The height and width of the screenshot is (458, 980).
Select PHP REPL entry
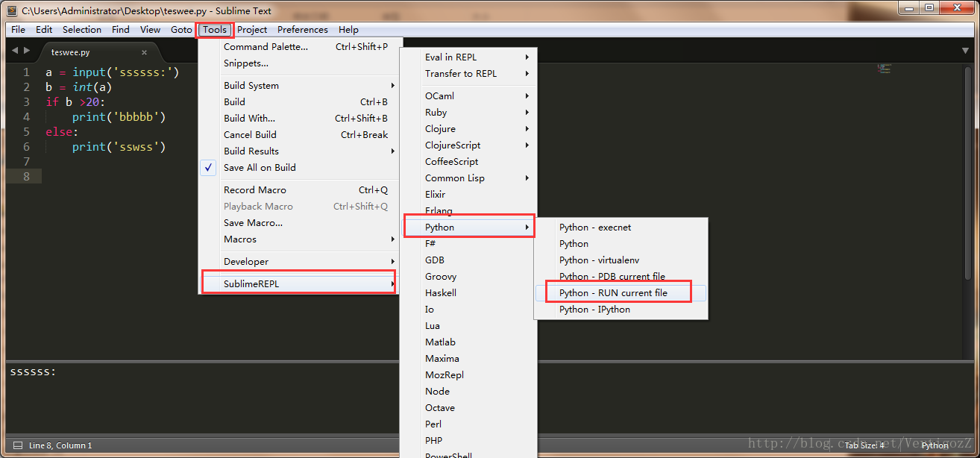click(x=469, y=441)
